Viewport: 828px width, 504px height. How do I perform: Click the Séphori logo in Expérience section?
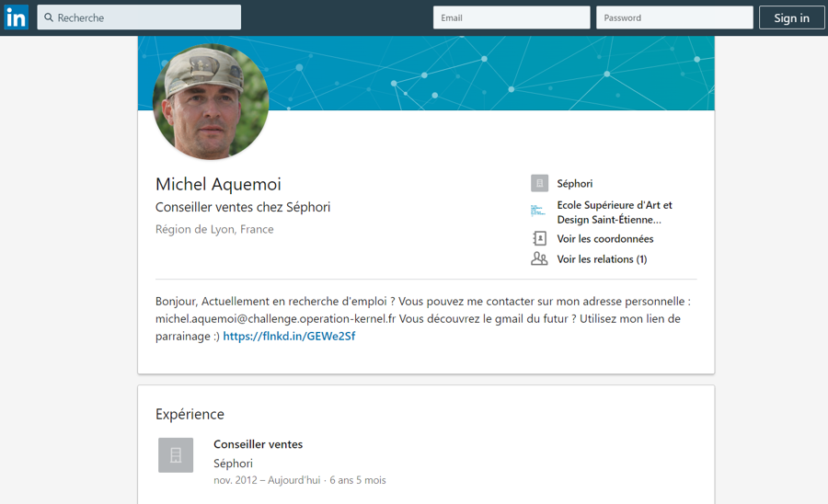pos(176,455)
